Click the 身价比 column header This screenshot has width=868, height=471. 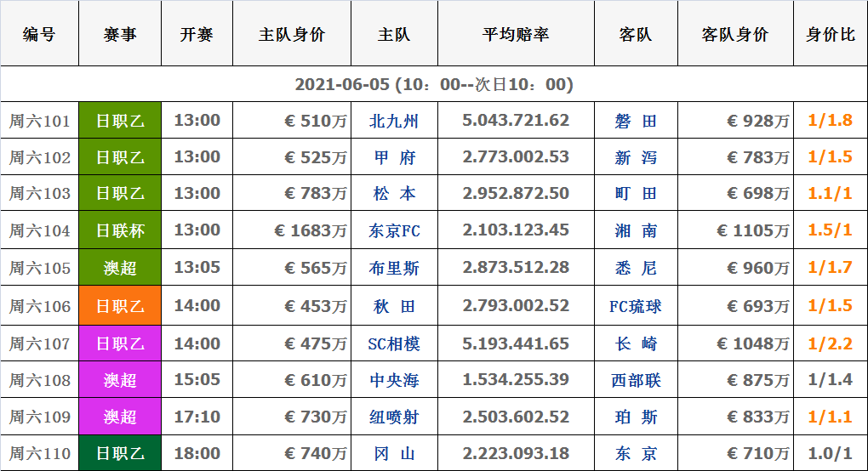pos(830,35)
